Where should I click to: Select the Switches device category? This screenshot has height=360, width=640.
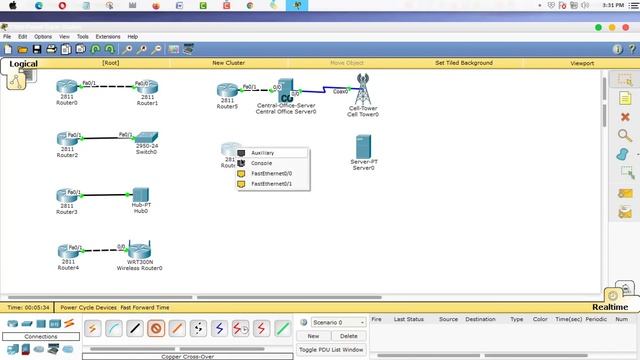[x=27, y=324]
